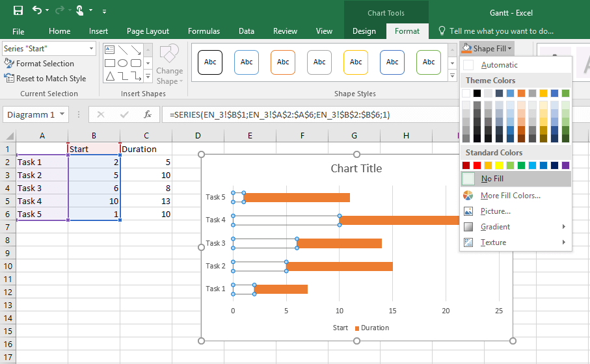
Task: Click inside the series formula bar
Action: coord(312,114)
